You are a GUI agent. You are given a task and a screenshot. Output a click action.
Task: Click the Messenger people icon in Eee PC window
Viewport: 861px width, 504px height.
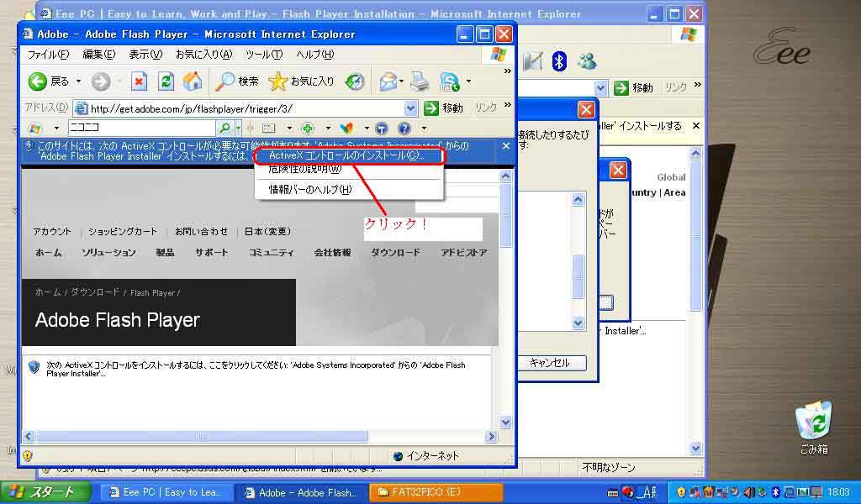588,61
